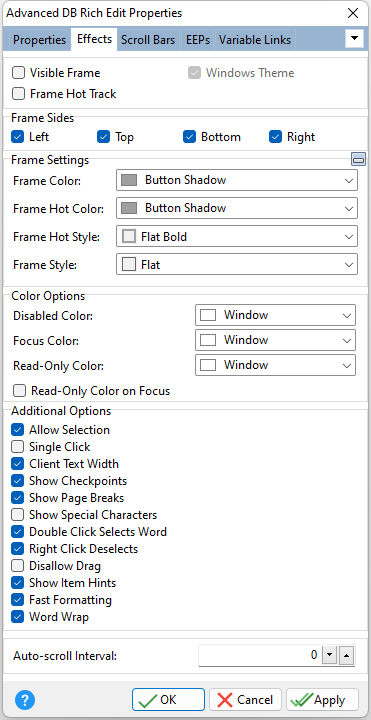
Task: Click the Disabled Color white swatch
Action: (208, 315)
